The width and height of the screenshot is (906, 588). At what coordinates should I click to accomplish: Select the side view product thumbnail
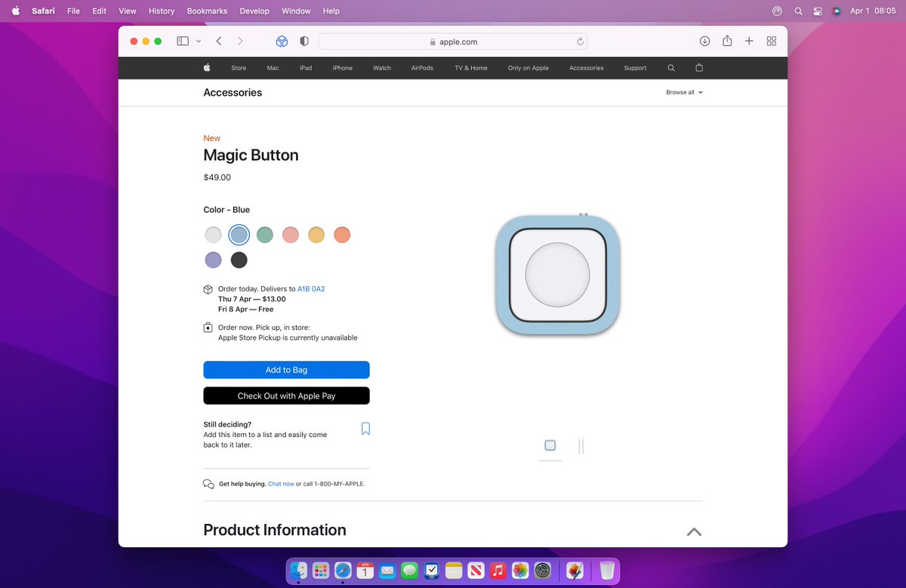[581, 445]
